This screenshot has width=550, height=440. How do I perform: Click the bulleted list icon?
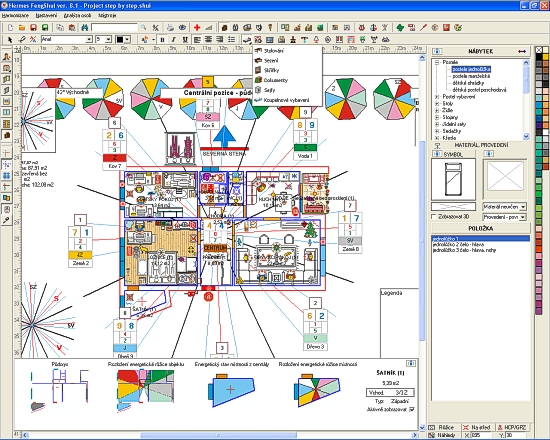click(x=231, y=39)
